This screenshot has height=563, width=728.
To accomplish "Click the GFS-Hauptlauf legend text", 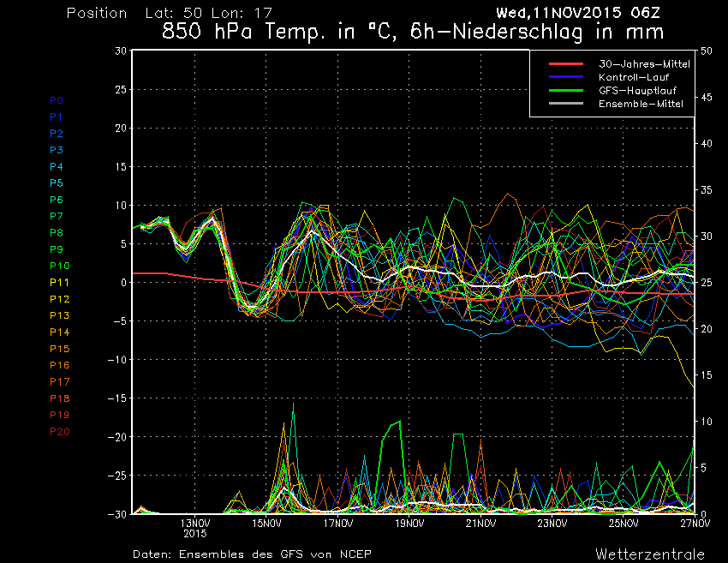I will (637, 91).
